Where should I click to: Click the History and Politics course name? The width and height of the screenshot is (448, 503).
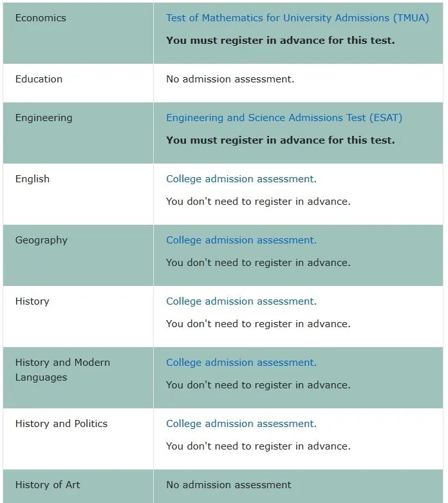[x=61, y=424]
